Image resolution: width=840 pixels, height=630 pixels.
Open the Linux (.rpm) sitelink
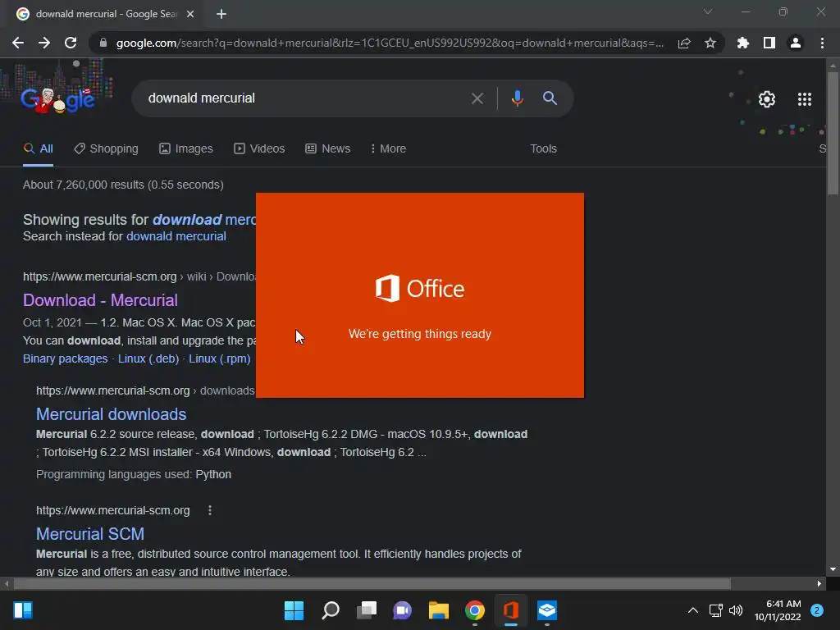tap(220, 358)
